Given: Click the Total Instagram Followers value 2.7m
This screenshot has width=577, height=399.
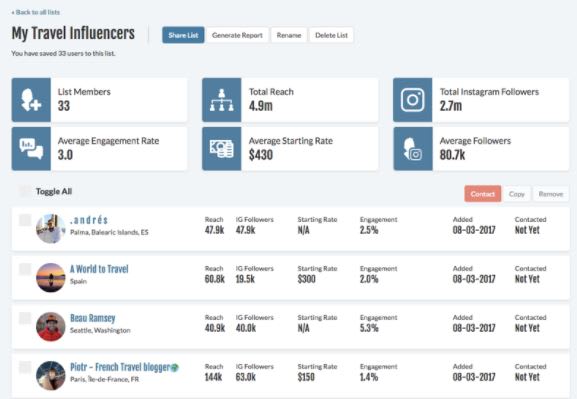Looking at the screenshot, I should 451,106.
